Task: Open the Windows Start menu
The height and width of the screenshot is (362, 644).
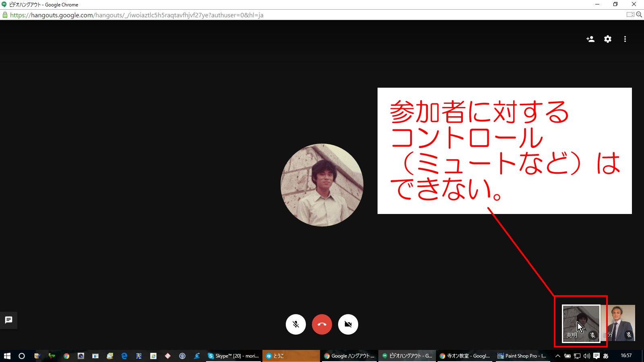Action: click(7, 356)
